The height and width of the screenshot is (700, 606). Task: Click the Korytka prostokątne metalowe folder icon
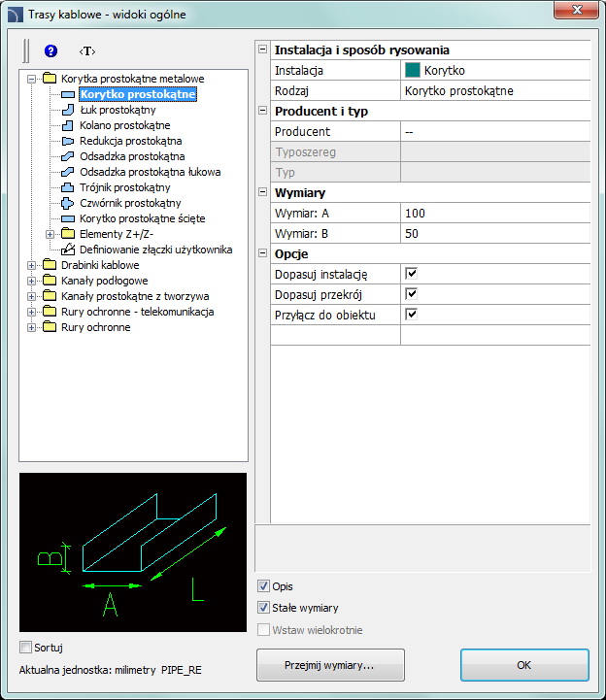click(x=50, y=79)
